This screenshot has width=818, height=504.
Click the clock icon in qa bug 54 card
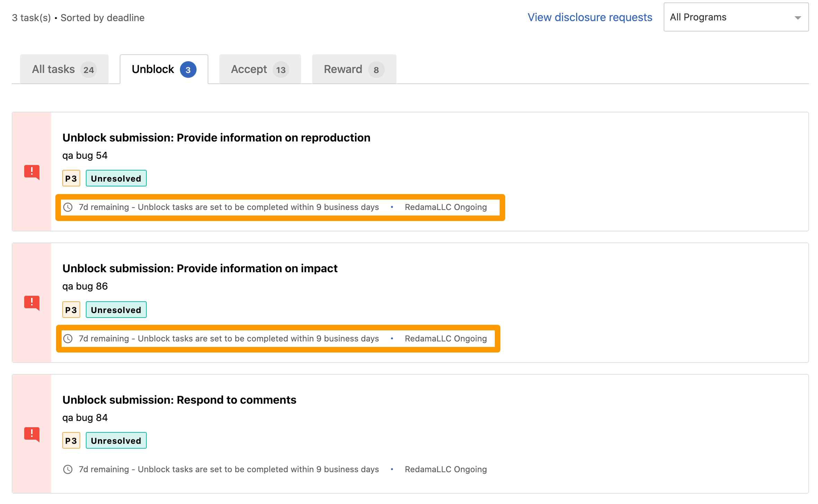tap(68, 207)
